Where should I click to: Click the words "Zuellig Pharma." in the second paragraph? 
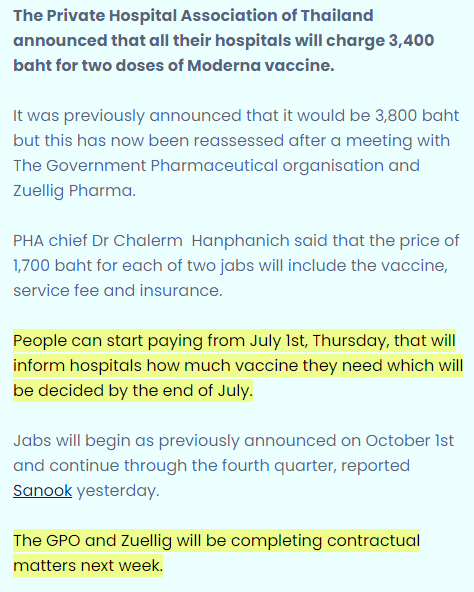click(x=74, y=191)
